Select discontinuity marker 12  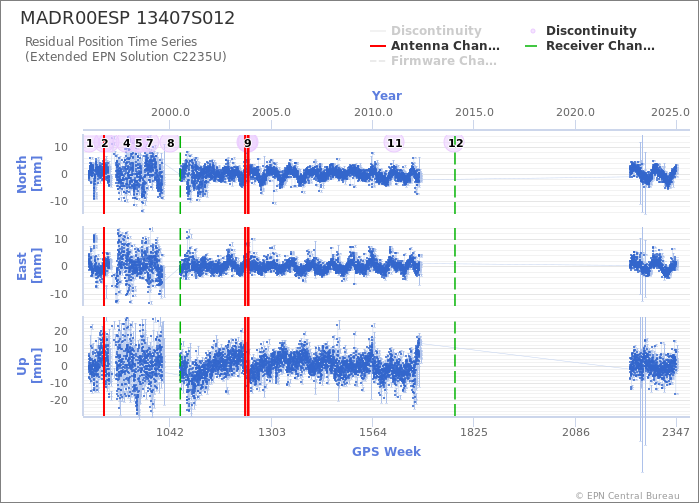tap(456, 143)
